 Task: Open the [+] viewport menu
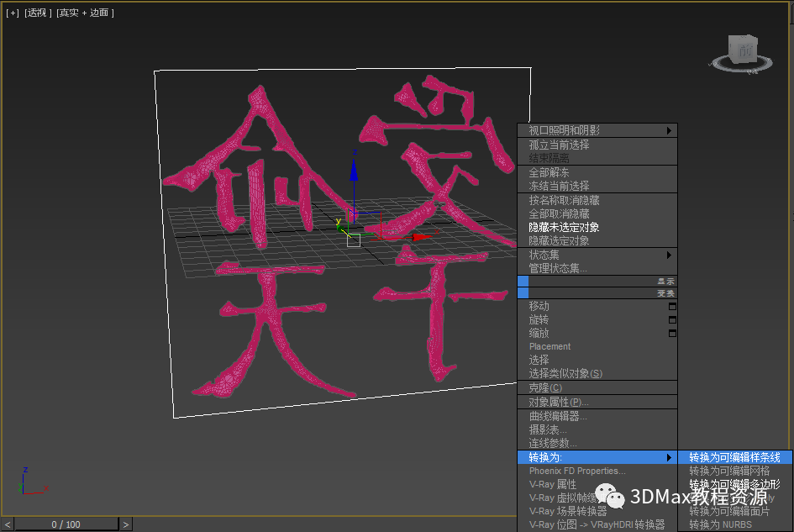coord(13,13)
